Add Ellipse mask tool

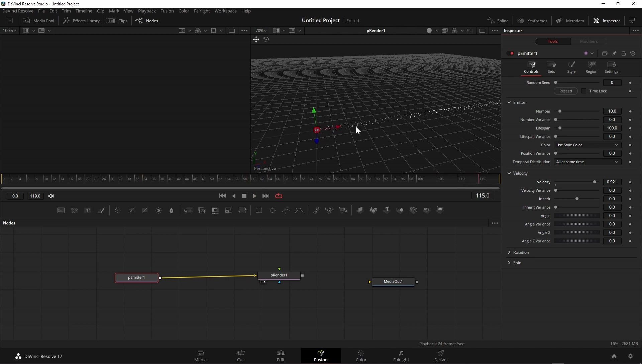click(273, 210)
